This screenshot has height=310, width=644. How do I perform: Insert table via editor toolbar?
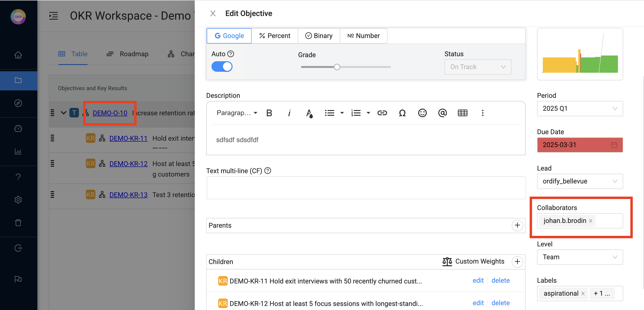click(462, 113)
